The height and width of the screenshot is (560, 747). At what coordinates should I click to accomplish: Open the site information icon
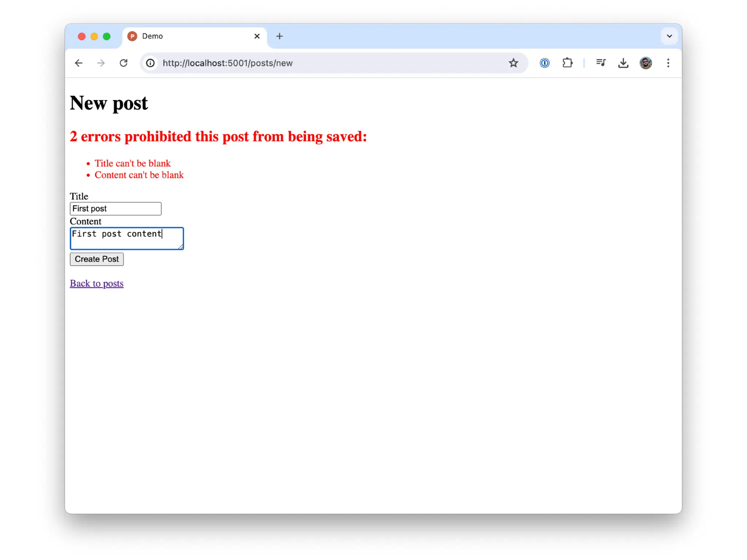click(150, 63)
